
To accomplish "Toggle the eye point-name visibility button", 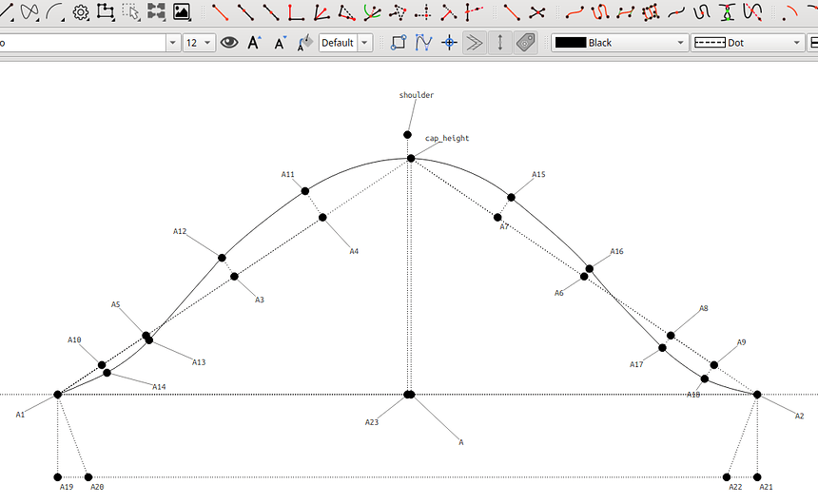I will tap(229, 43).
